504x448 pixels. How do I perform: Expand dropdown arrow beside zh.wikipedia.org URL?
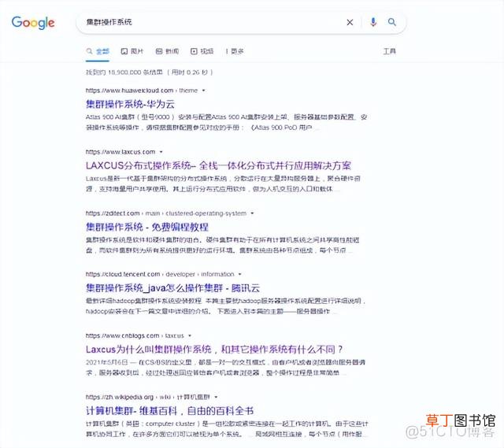tap(216, 398)
